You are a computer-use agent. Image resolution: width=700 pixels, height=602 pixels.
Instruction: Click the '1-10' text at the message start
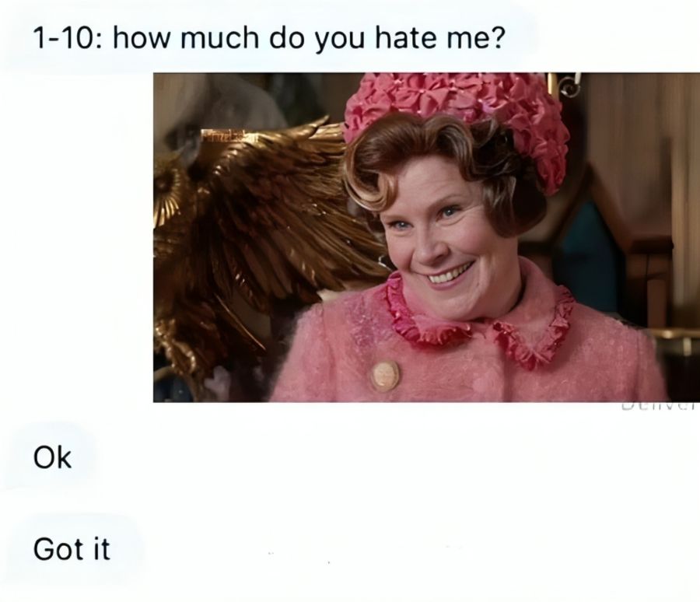coord(64,38)
